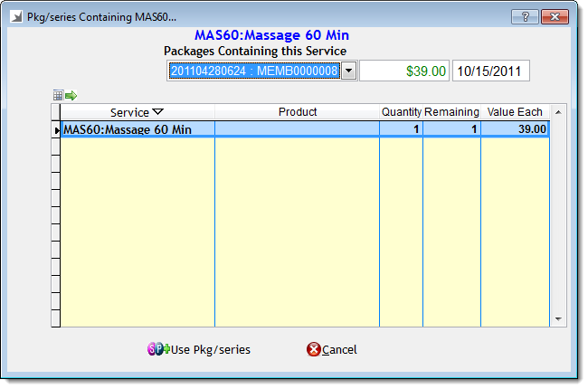The height and width of the screenshot is (389, 588).
Task: Click the Help question mark button
Action: [x=523, y=17]
